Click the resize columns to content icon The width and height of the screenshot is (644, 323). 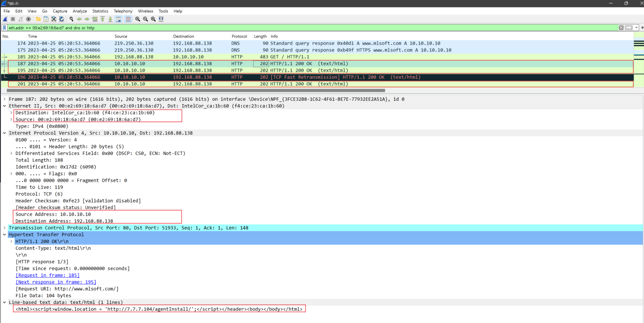[x=161, y=19]
